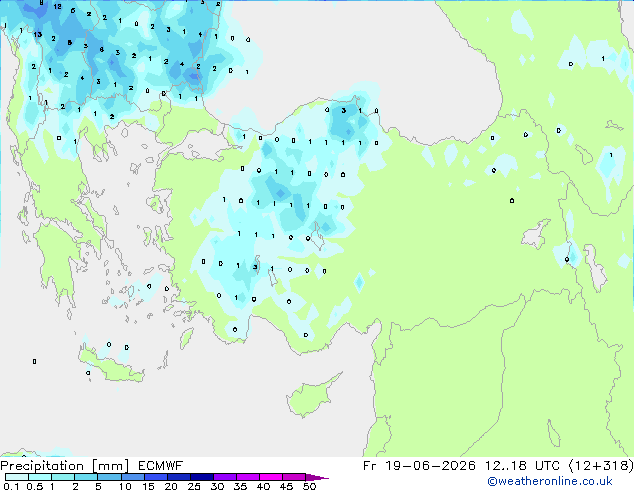This screenshot has height=490, width=634.
Task: Click the 45–50 mm legend swatch
Action: pyautogui.click(x=294, y=477)
